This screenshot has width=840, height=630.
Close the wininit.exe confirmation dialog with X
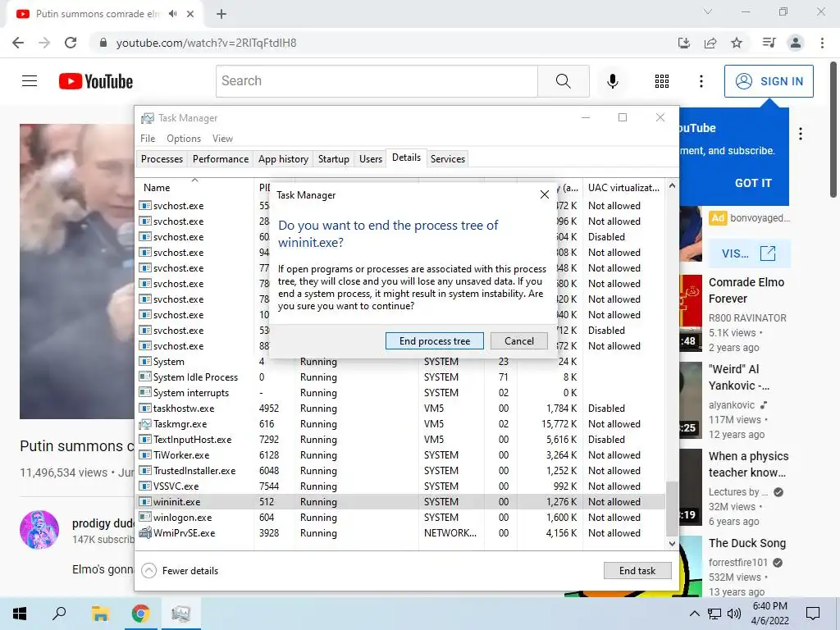[x=545, y=194]
